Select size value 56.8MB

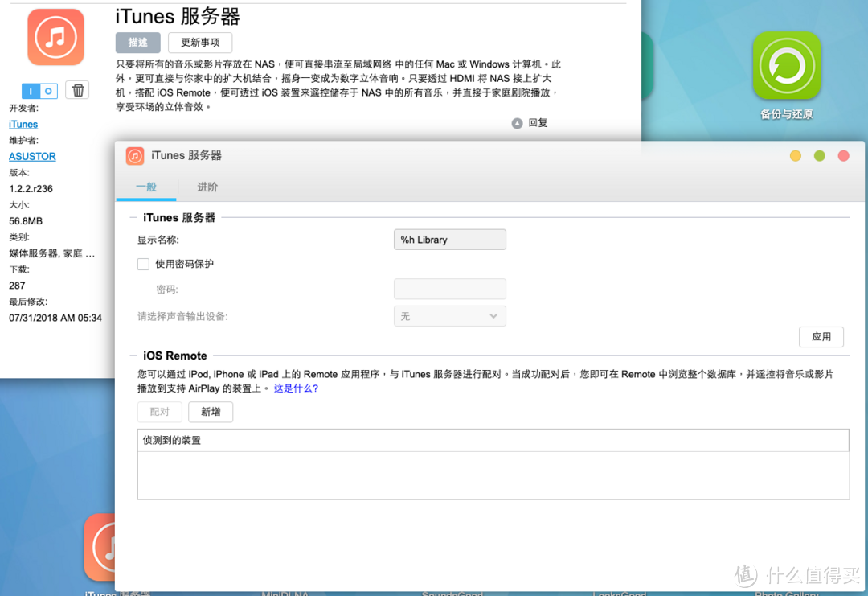click(26, 221)
